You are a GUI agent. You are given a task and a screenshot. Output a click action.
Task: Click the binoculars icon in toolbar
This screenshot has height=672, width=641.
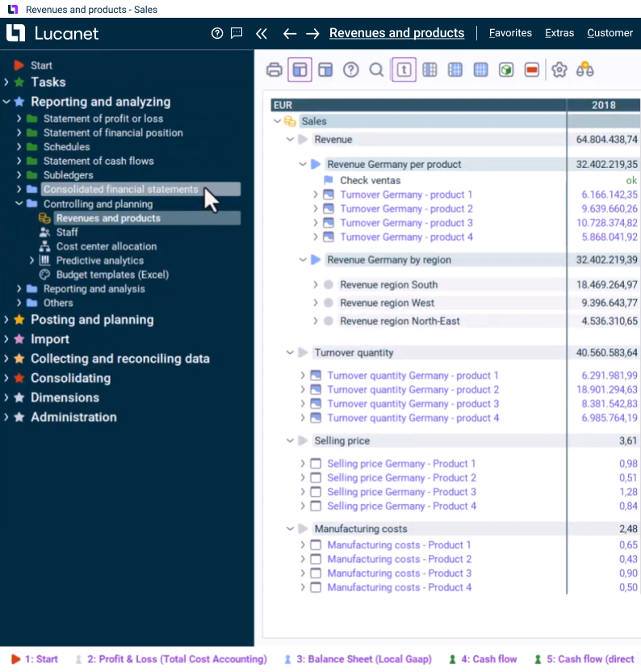tap(585, 69)
